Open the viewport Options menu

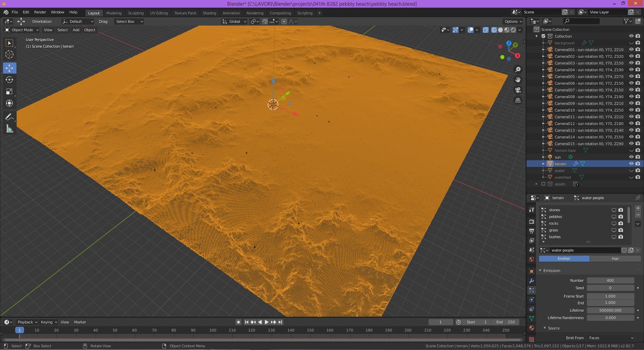(512, 21)
